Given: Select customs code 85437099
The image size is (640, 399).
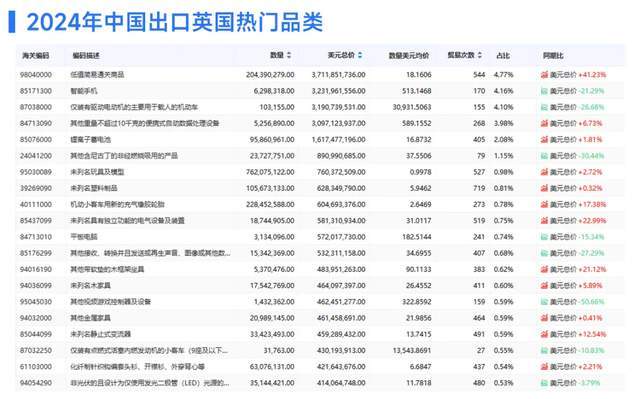Looking at the screenshot, I should 36,221.
